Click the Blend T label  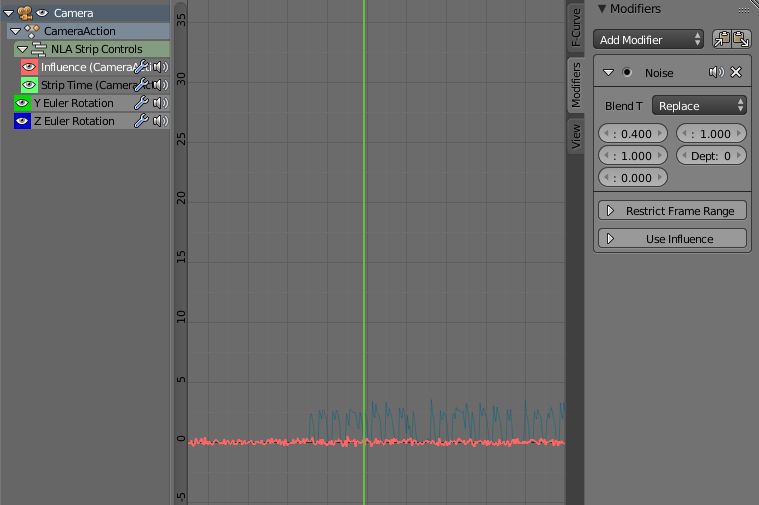[623, 106]
